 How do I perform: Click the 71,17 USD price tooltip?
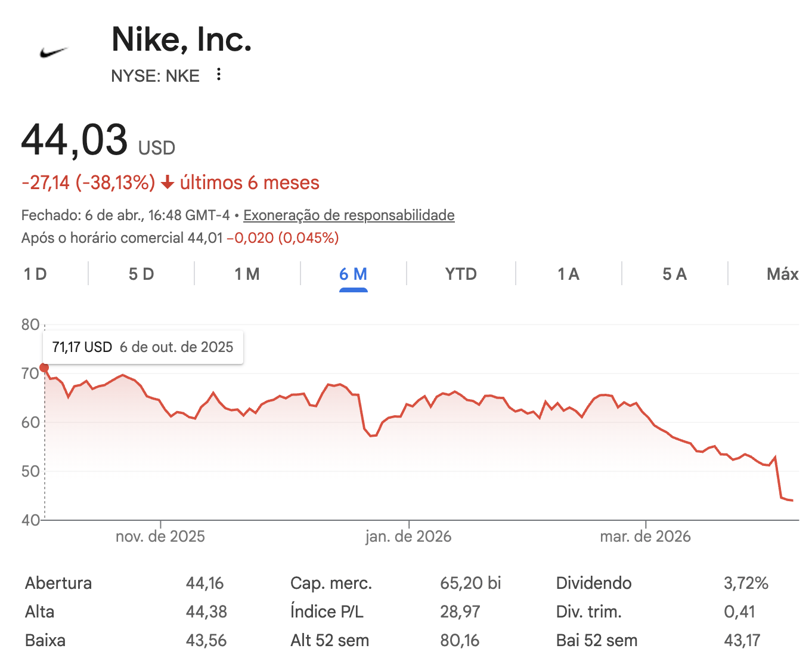point(142,347)
